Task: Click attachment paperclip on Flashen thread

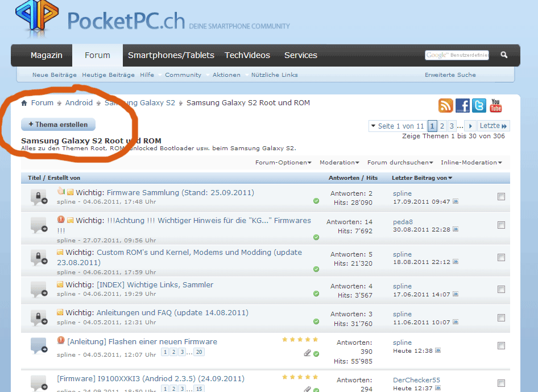Action: pos(308,353)
